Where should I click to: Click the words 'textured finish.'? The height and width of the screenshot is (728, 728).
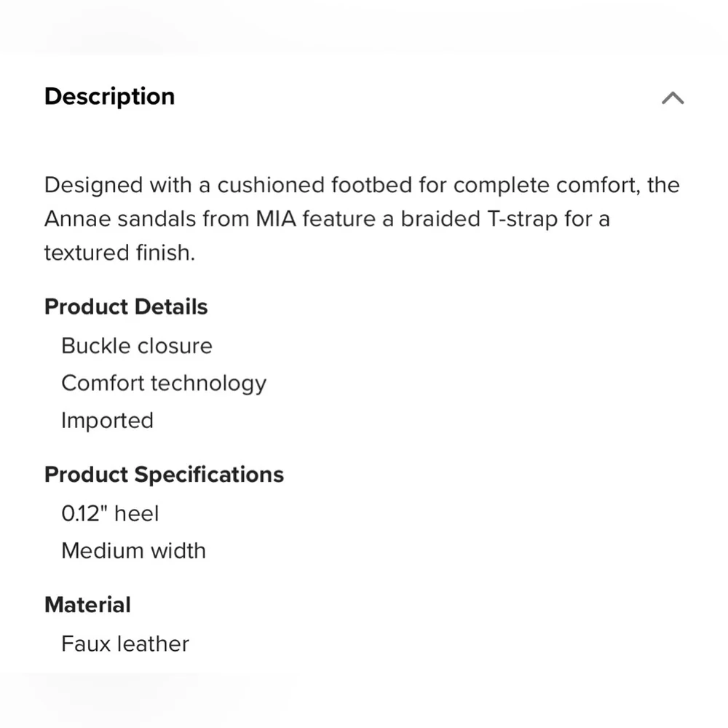[120, 253]
